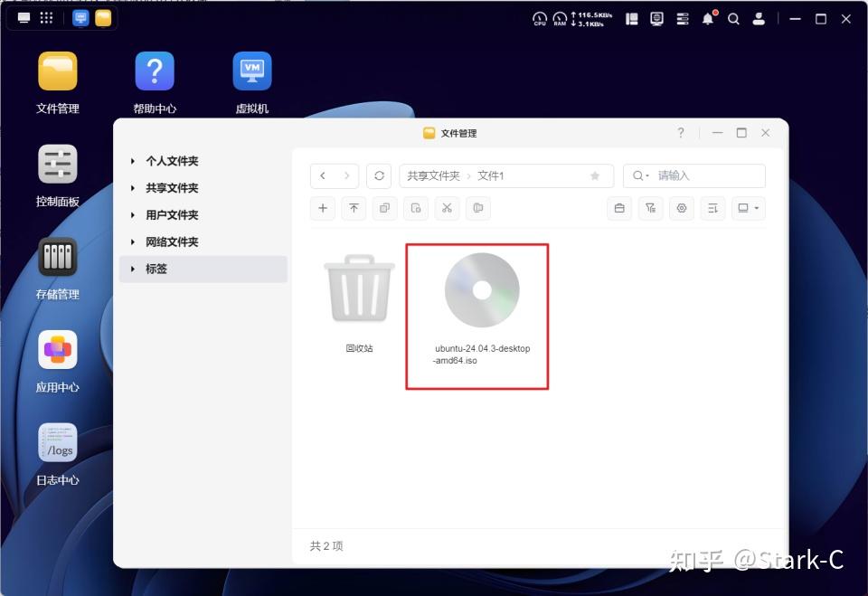This screenshot has height=596, width=868.
Task: Open the user account menu
Action: coord(759,19)
